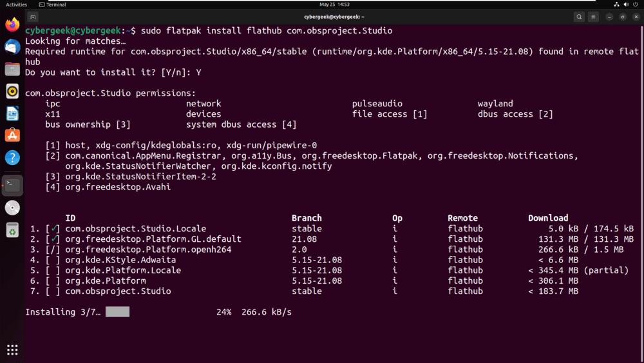Click the disc drive dock icon

(12, 208)
